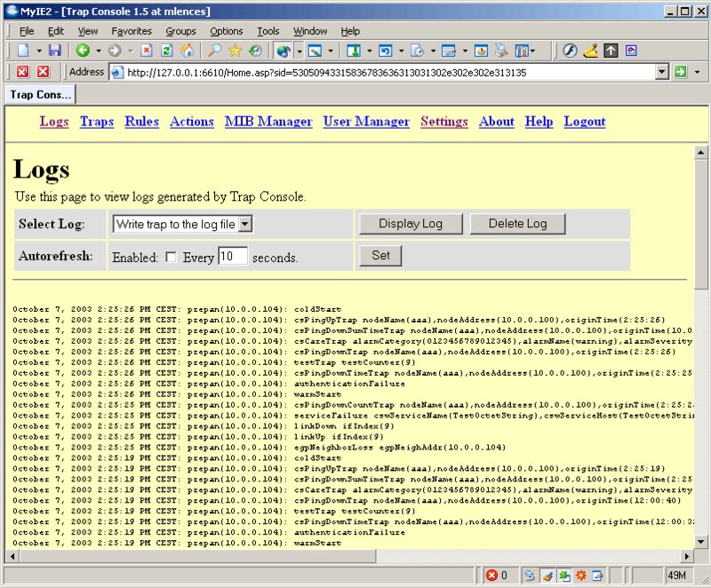Open the File menu

click(27, 31)
